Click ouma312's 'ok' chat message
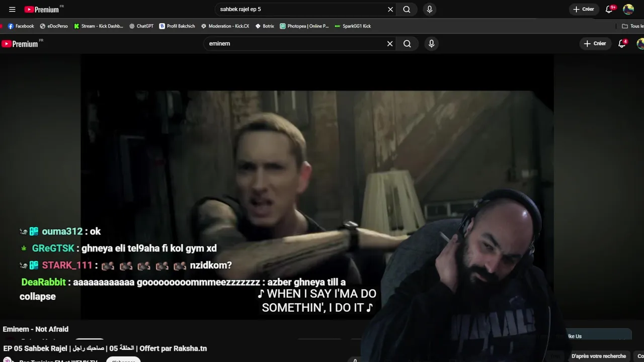Image resolution: width=644 pixels, height=362 pixels. point(60,231)
